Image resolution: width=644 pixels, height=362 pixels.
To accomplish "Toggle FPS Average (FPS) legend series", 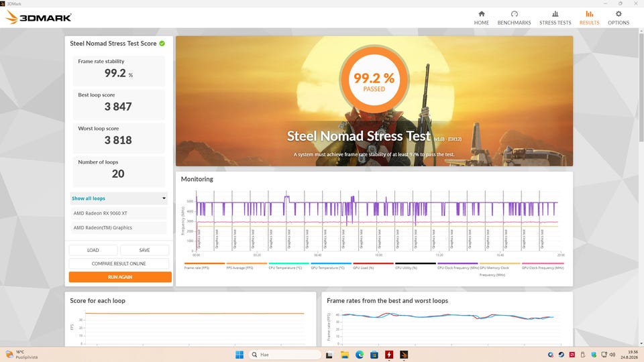I will (x=246, y=266).
